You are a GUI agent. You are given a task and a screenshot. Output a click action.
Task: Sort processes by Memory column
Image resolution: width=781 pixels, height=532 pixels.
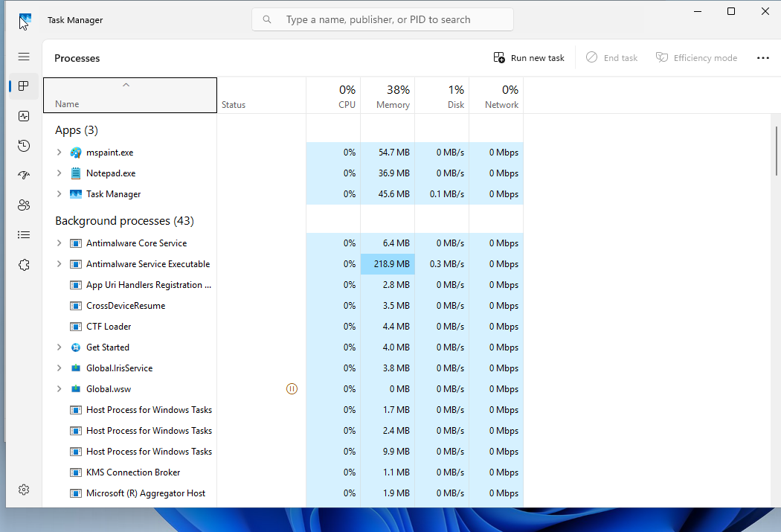click(x=388, y=95)
